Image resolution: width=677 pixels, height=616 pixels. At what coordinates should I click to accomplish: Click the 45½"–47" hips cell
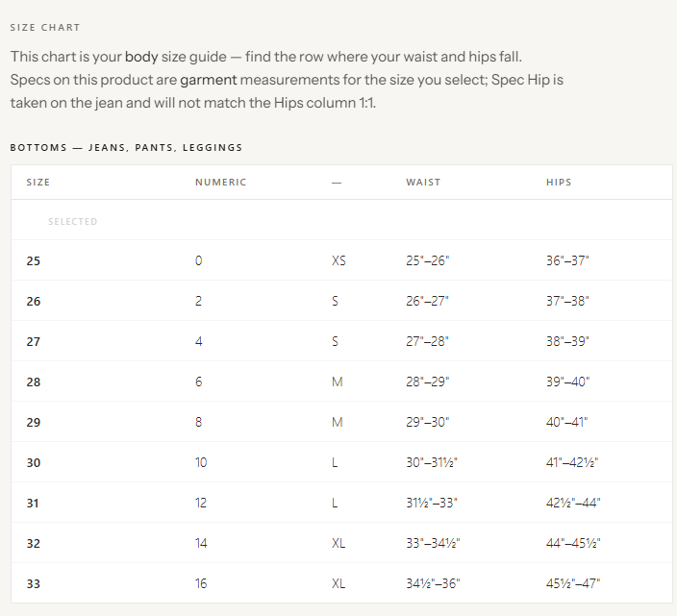point(573,583)
